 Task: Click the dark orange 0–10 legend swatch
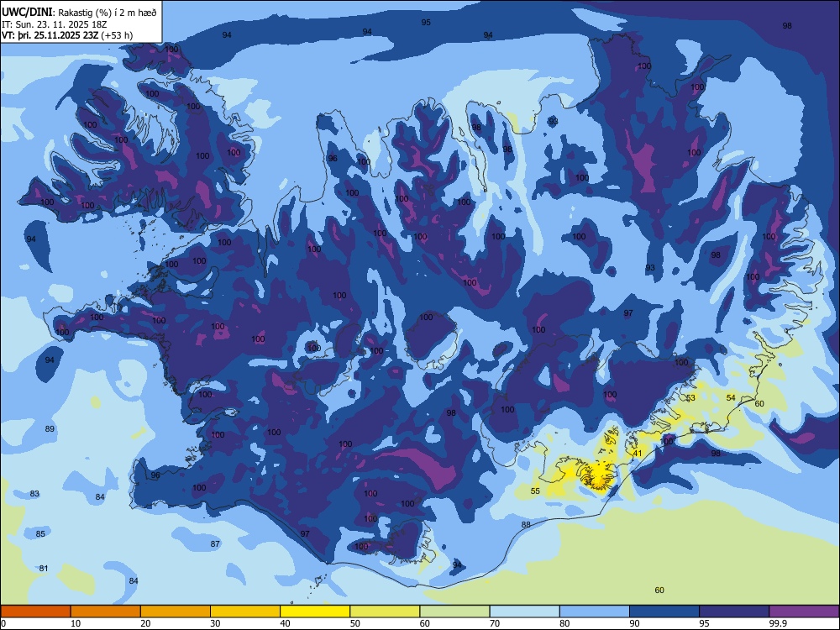click(35, 612)
